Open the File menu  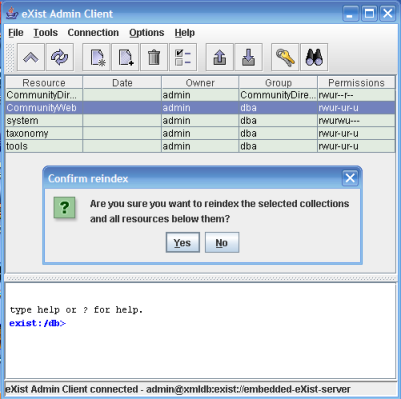pyautogui.click(x=16, y=33)
